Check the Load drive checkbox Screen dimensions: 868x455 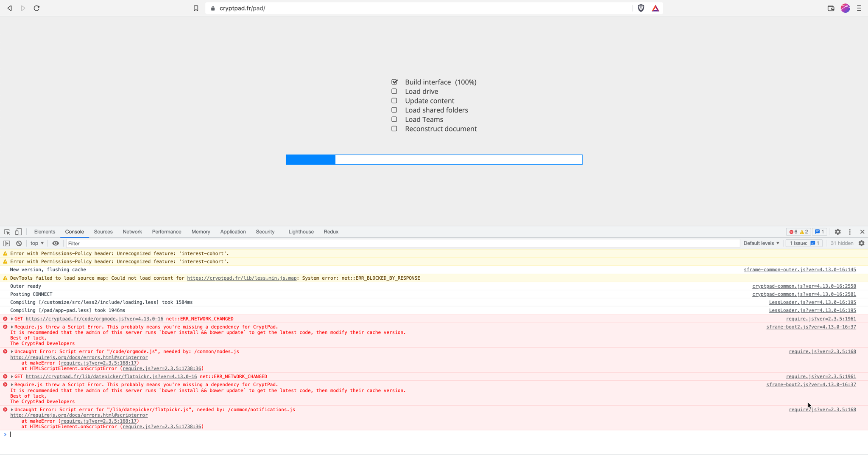coord(394,91)
